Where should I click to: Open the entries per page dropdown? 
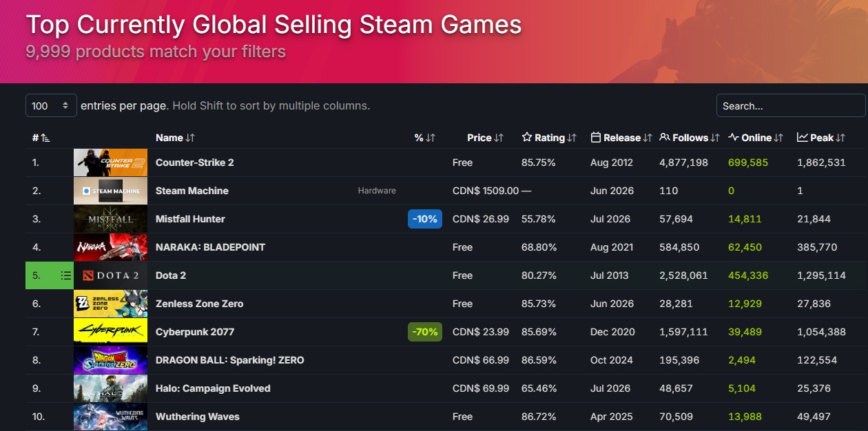pyautogui.click(x=51, y=106)
